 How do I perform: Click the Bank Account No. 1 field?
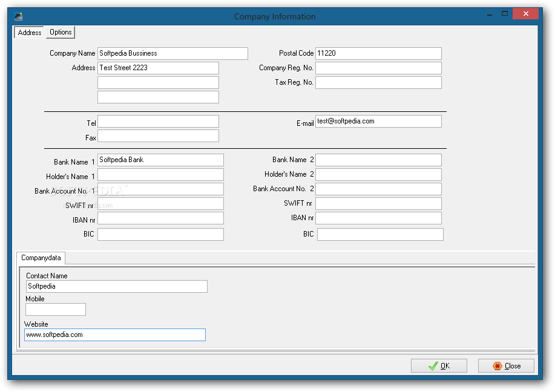[161, 189]
